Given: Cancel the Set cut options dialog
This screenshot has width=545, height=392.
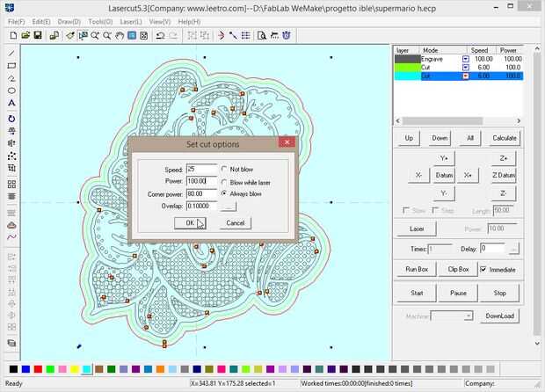Looking at the screenshot, I should pyautogui.click(x=236, y=223).
